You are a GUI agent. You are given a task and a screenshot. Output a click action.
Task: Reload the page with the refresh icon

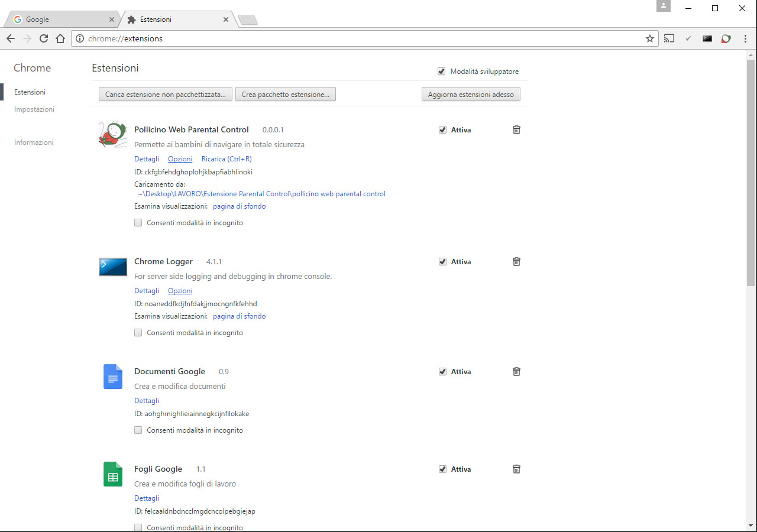[x=43, y=38]
